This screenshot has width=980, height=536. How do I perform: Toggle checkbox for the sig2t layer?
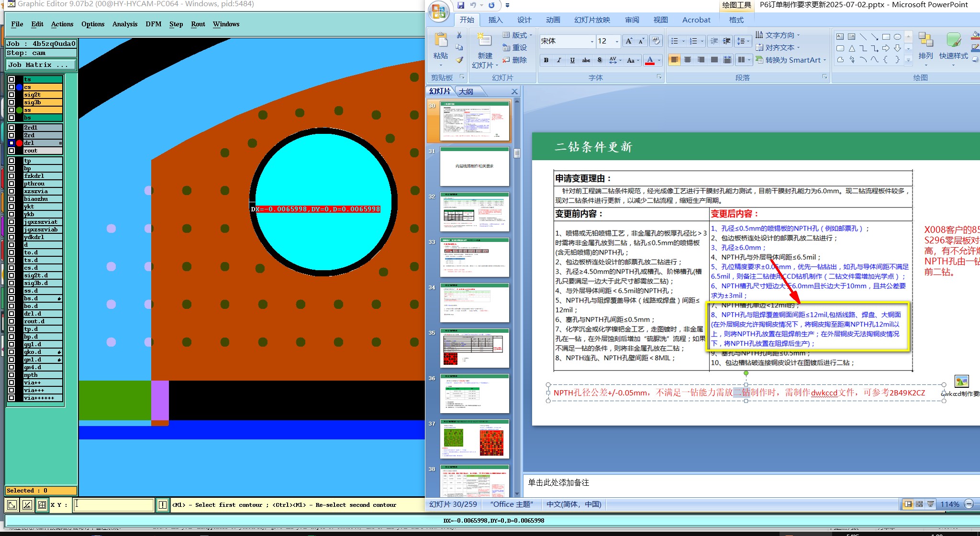pyautogui.click(x=11, y=95)
